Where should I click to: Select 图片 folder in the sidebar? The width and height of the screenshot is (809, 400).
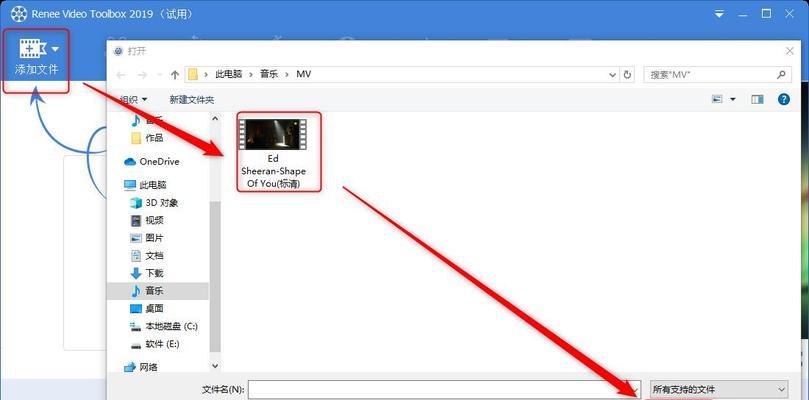154,238
